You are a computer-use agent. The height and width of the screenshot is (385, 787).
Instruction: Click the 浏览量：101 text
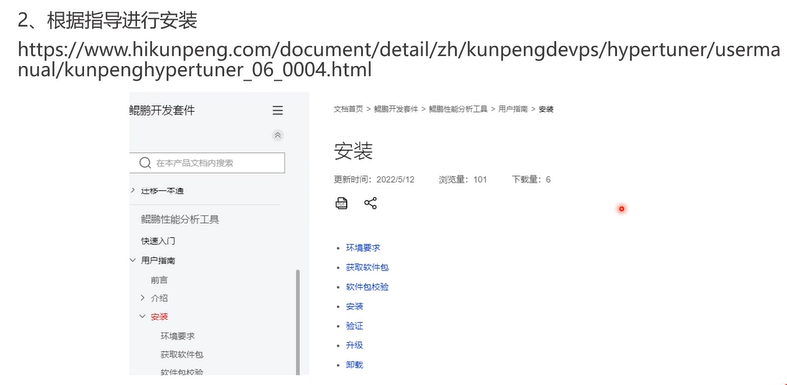tap(463, 179)
